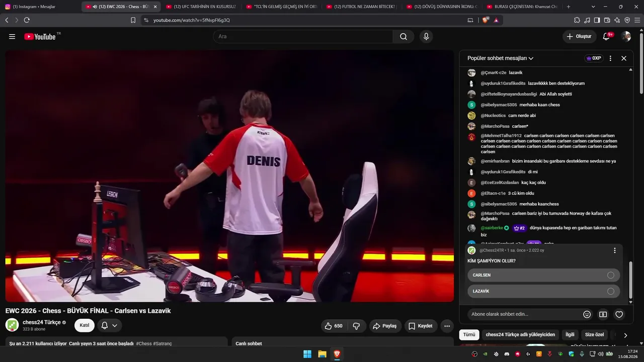Open Brave Wallet icon
The image size is (644, 362).
(x=607, y=20)
